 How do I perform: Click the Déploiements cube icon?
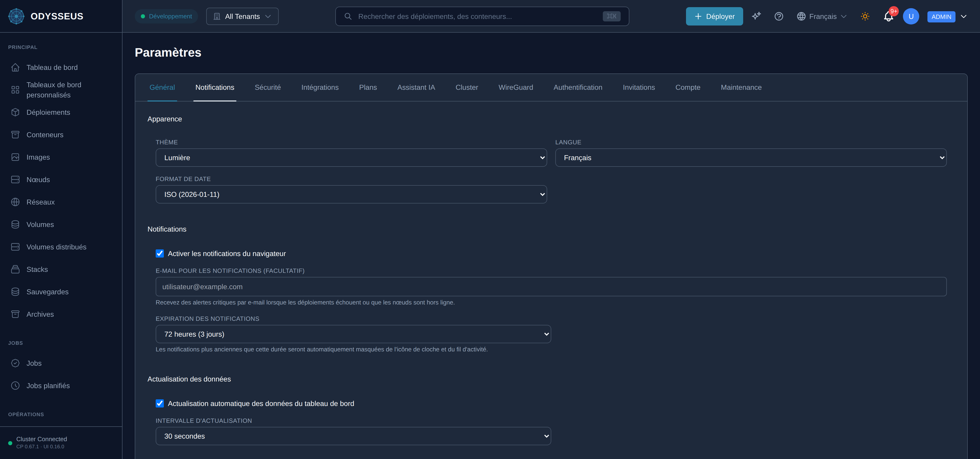(15, 112)
